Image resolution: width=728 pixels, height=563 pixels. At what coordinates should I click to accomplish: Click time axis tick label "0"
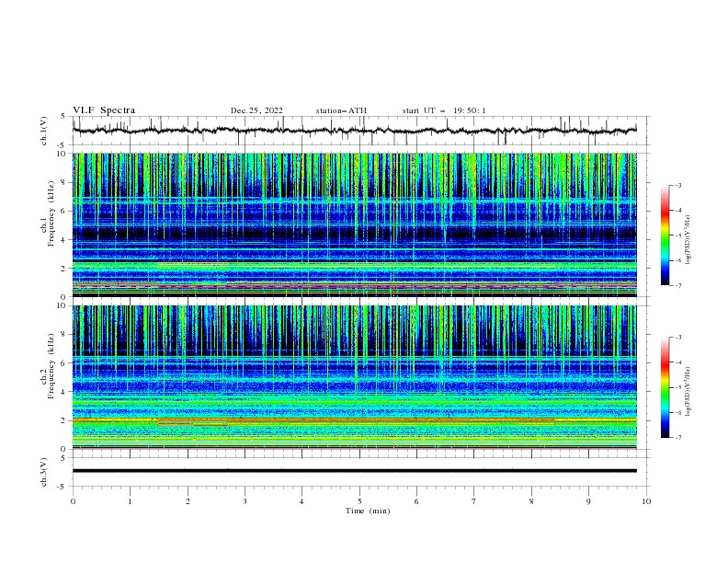click(x=73, y=501)
